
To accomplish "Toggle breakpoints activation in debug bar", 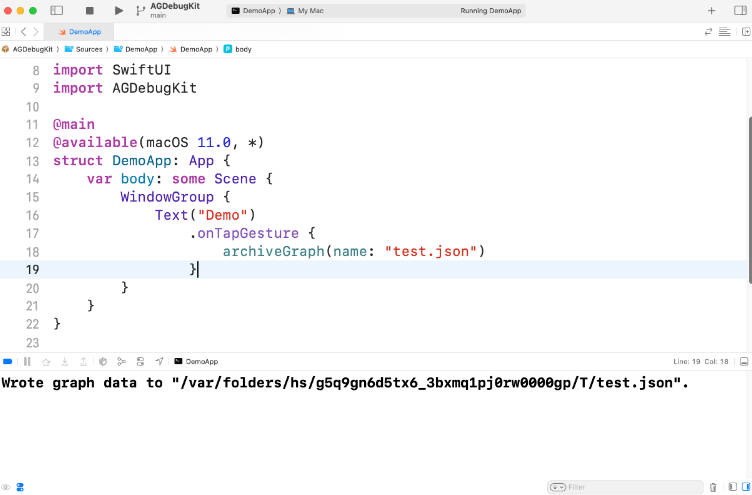I will 8,361.
